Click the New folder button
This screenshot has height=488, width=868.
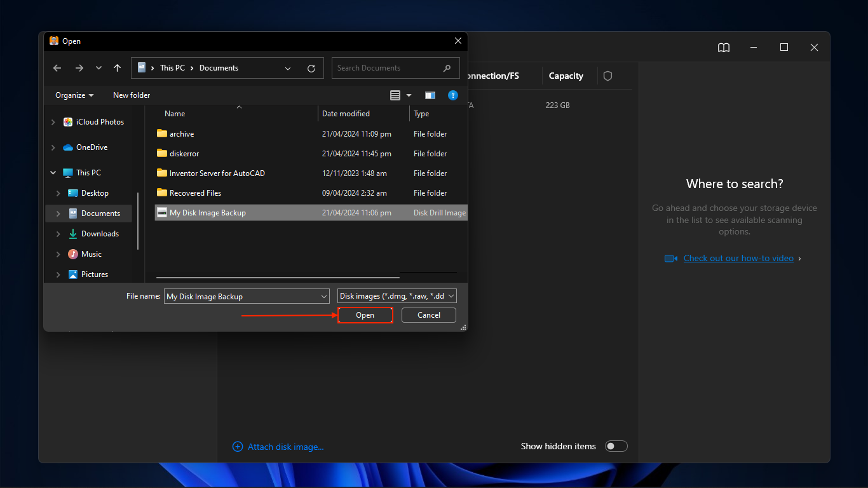pyautogui.click(x=132, y=95)
